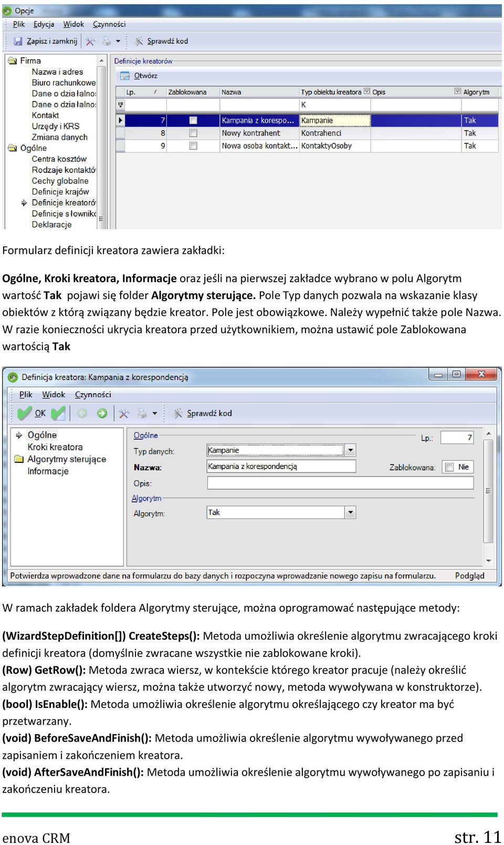
Task: Expand the print dropdown in Definicja kreatora toolbar
Action: 154,414
